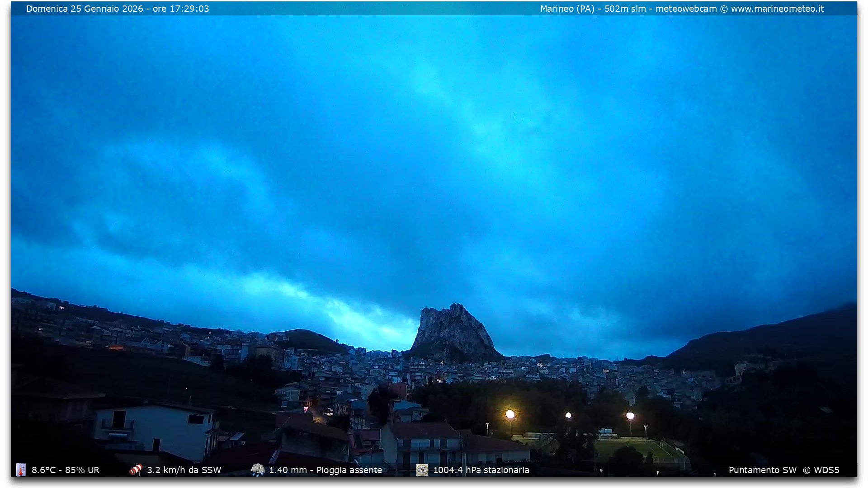Click the 8.6°C - 85% UR reading
This screenshot has width=868, height=488.
click(x=66, y=470)
